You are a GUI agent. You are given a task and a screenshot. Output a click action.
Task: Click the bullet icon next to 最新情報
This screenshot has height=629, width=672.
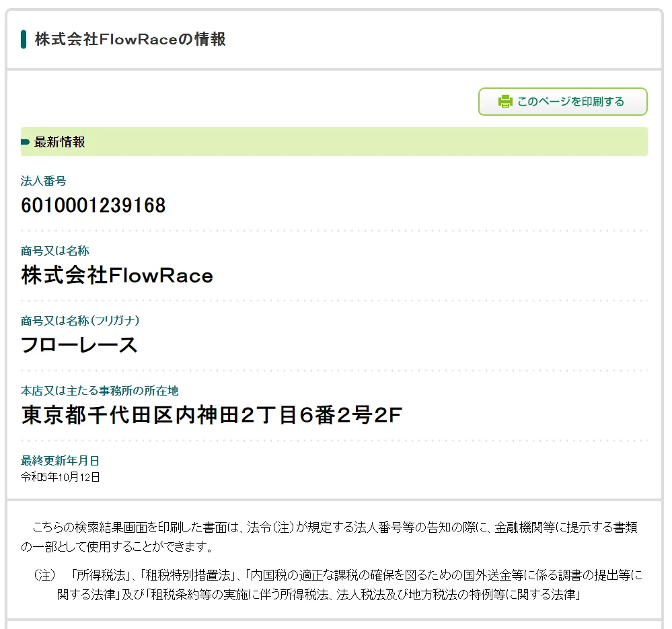point(26,142)
